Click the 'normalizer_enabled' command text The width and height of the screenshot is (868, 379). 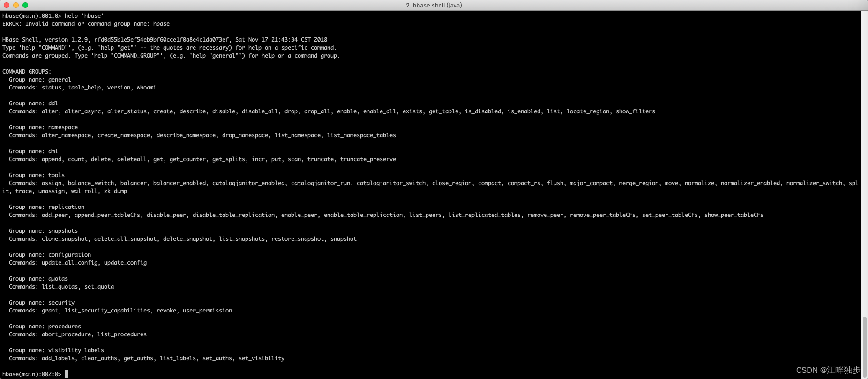(750, 183)
